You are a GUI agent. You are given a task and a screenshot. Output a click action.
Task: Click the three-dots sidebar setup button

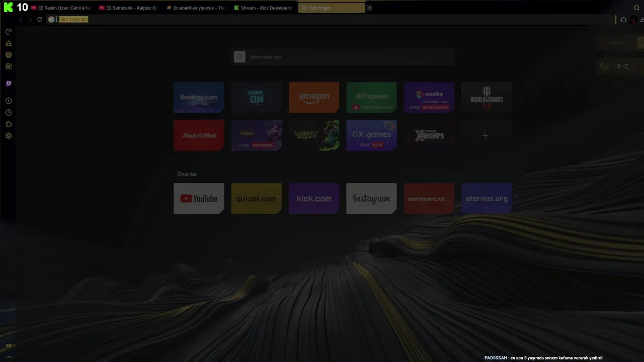(9, 356)
